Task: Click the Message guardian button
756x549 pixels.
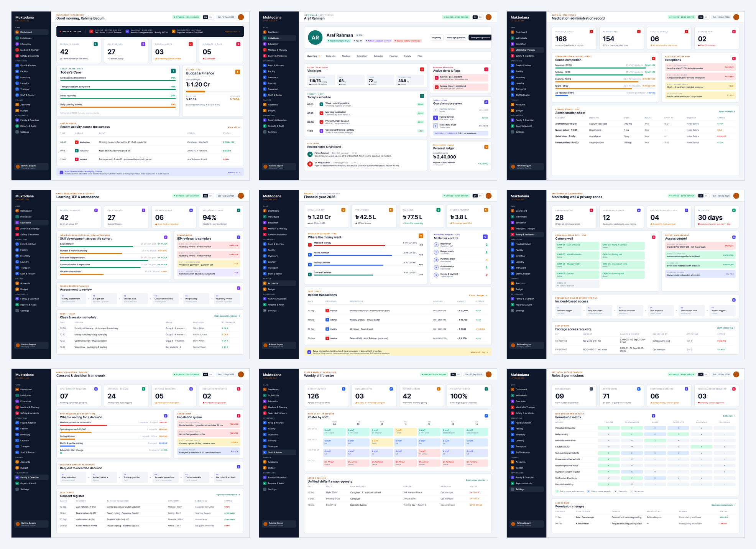Action: [x=456, y=38]
